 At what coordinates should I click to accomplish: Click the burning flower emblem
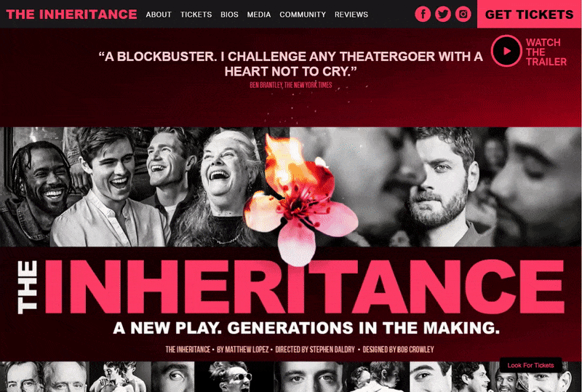(x=300, y=201)
